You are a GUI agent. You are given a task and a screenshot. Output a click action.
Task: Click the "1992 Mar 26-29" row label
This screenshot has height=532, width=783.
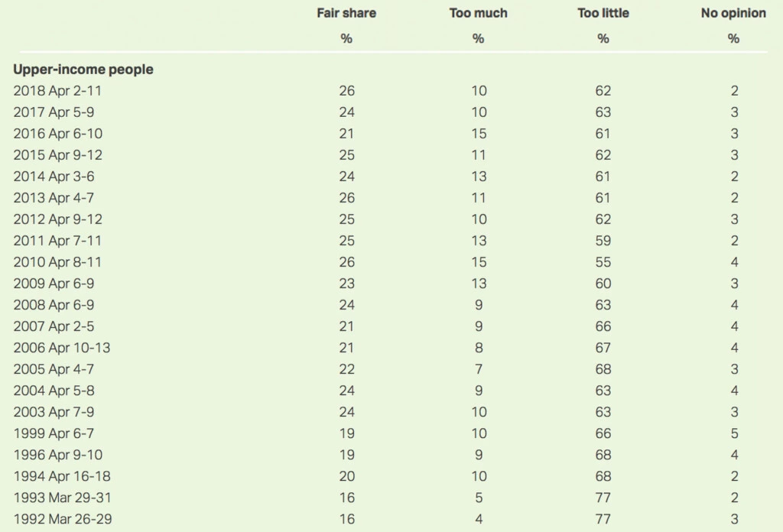point(62,519)
